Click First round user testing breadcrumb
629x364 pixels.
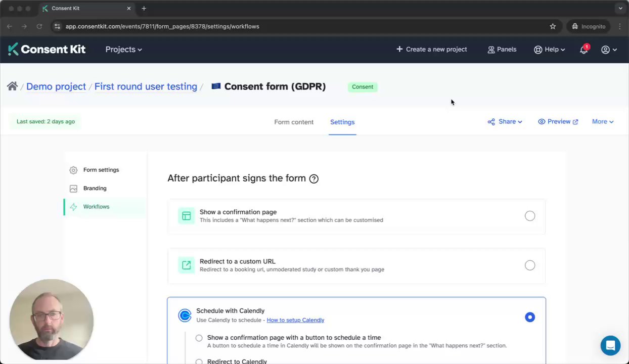[x=146, y=86]
